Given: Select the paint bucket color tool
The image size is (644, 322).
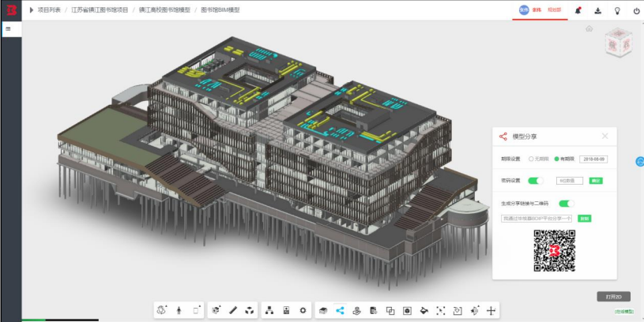Looking at the screenshot, I should coord(424,310).
